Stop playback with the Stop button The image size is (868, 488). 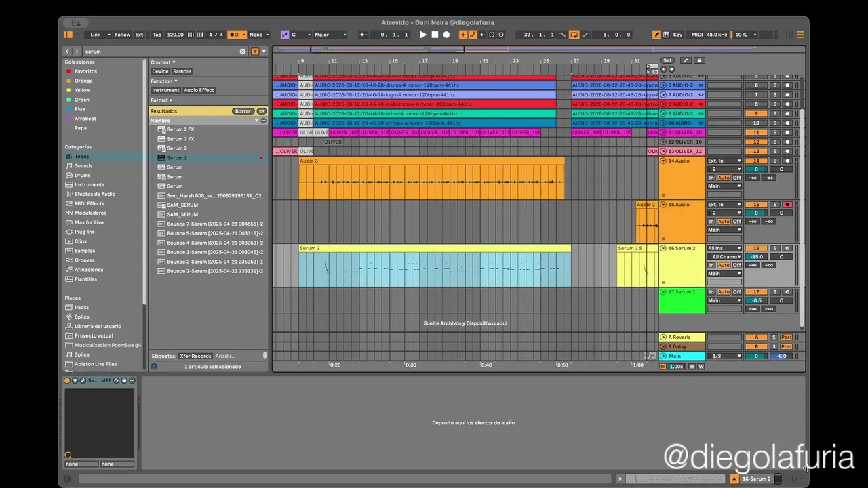click(x=435, y=35)
